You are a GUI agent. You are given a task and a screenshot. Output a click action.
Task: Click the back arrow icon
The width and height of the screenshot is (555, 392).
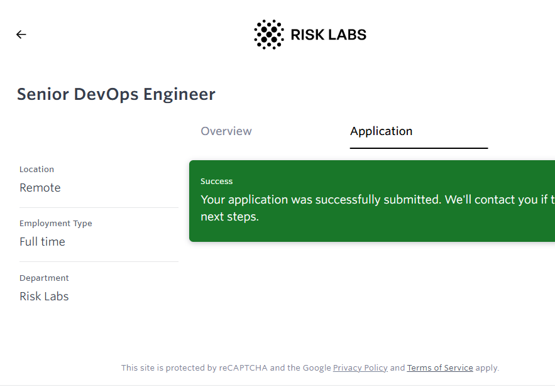tap(21, 35)
